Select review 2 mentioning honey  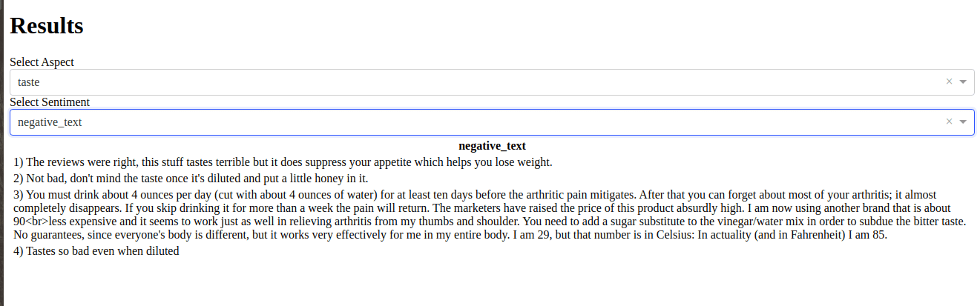coord(191,178)
